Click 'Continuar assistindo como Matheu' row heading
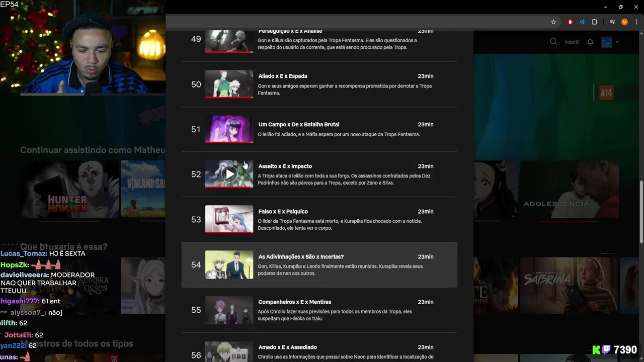644x362 pixels. (x=93, y=150)
